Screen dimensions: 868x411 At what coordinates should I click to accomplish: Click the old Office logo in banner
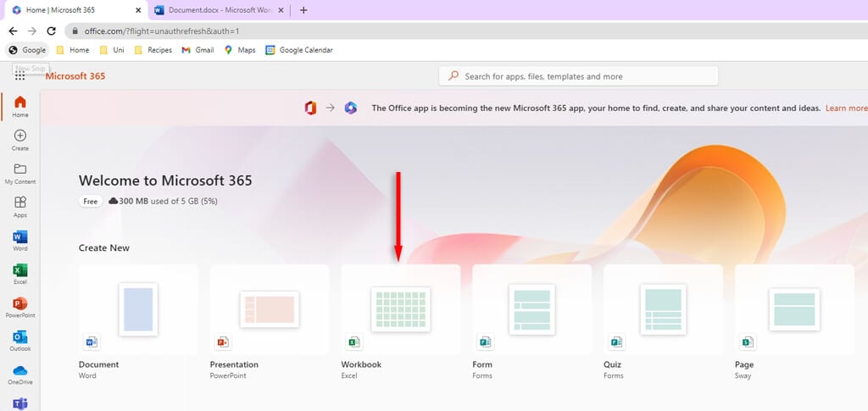click(310, 108)
